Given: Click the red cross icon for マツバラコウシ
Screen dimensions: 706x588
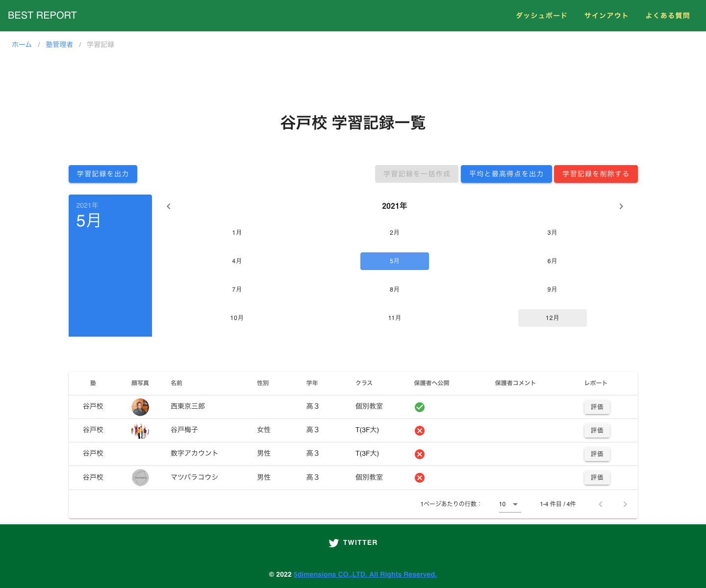Looking at the screenshot, I should coord(420,478).
